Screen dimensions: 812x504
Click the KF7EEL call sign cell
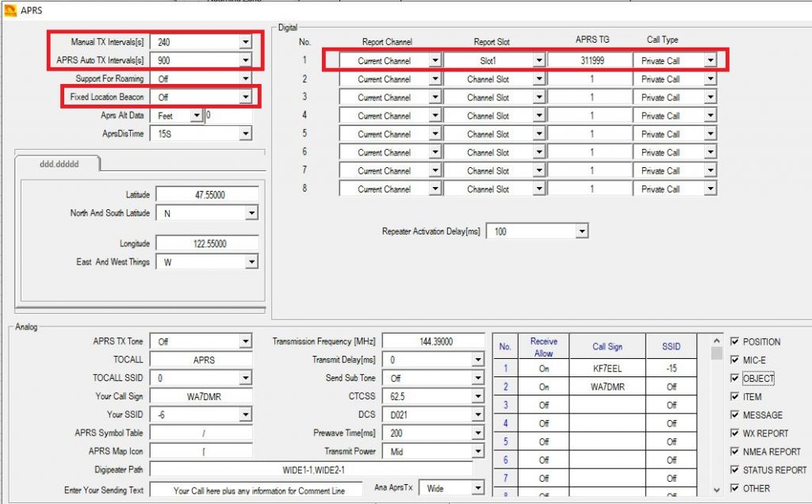[607, 368]
